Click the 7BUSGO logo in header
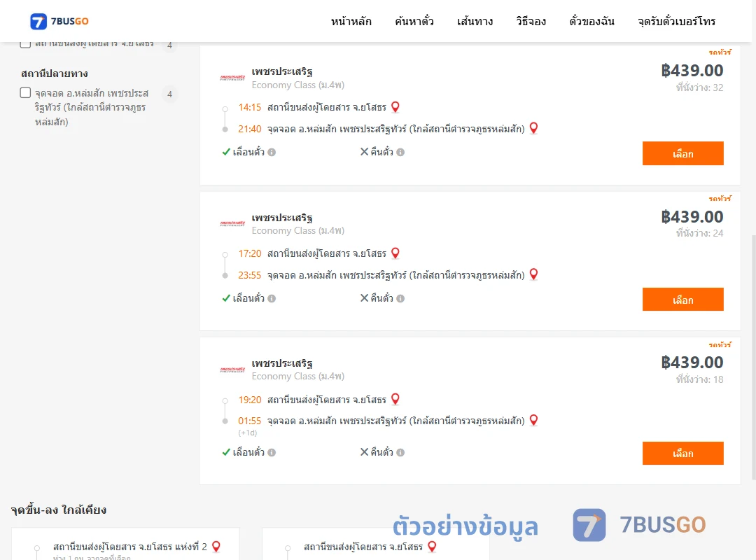 click(x=59, y=21)
